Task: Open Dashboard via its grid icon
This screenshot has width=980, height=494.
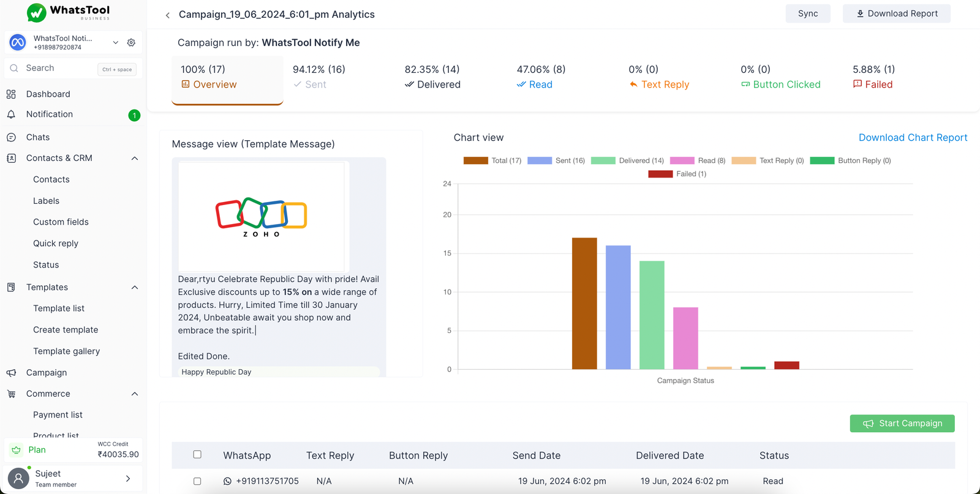Action: click(11, 94)
